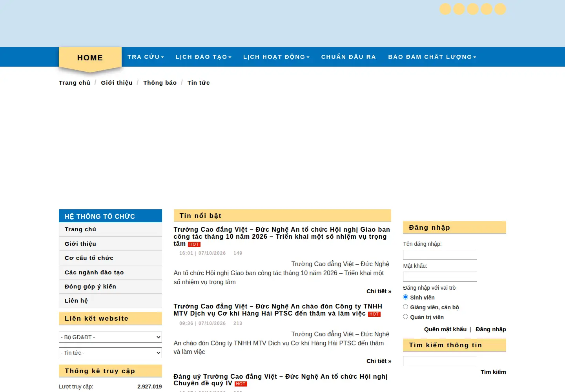This screenshot has width=565, height=392.
Task: Select the Thông báo breadcrumb
Action: point(160,83)
